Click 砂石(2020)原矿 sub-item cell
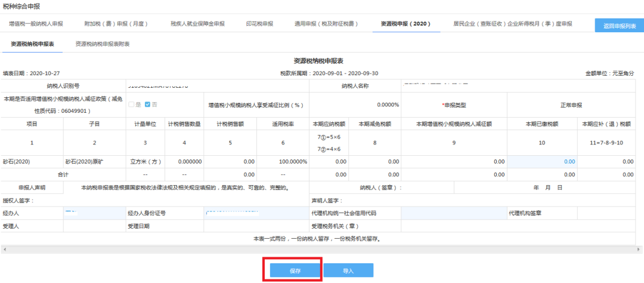644x283 pixels. (x=94, y=162)
